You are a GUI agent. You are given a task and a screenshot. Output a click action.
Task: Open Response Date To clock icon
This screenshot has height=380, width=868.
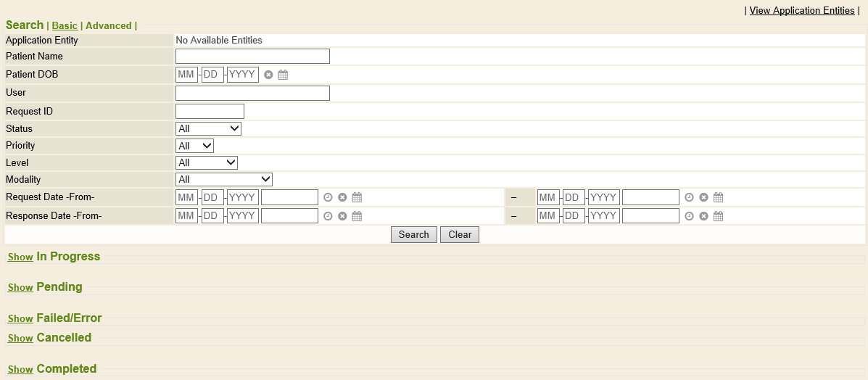pyautogui.click(x=689, y=216)
